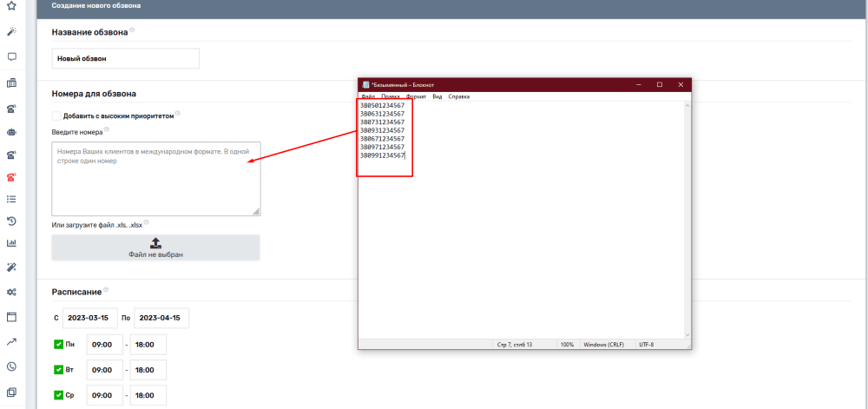Open the schedule end date 2023-04-15 field
Viewport: 868px width, 409px height.
coord(161,319)
